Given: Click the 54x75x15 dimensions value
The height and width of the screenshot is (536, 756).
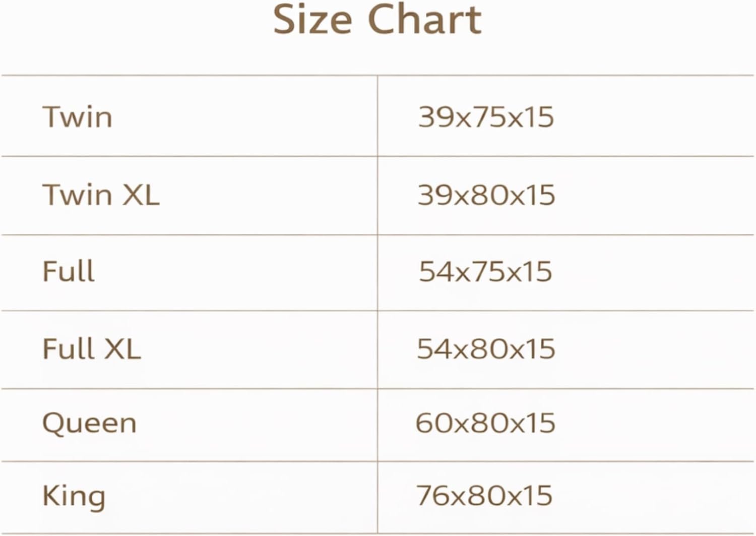Looking at the screenshot, I should [x=485, y=272].
